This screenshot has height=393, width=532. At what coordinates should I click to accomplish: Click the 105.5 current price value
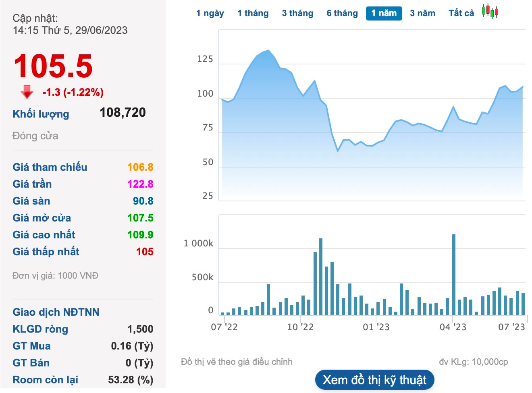53,66
